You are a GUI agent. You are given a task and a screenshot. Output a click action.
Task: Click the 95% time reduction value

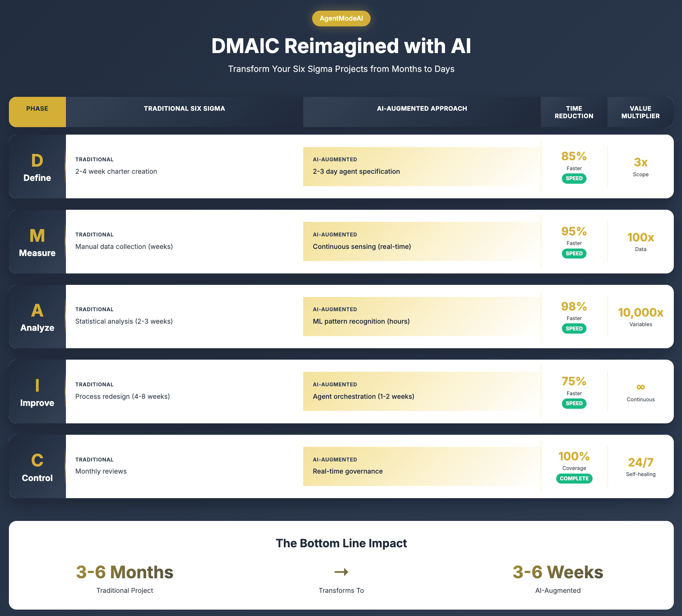pos(574,231)
